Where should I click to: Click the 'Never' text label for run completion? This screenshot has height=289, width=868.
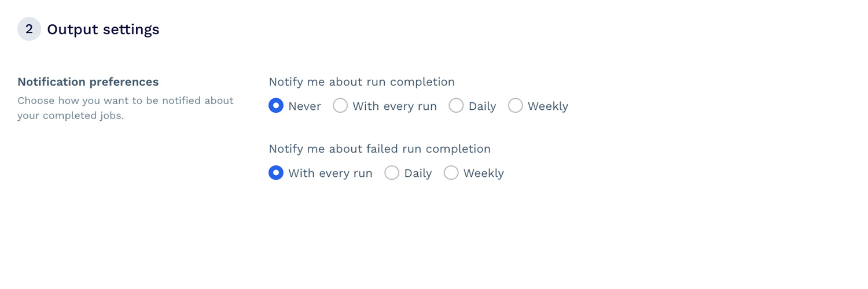tap(304, 106)
